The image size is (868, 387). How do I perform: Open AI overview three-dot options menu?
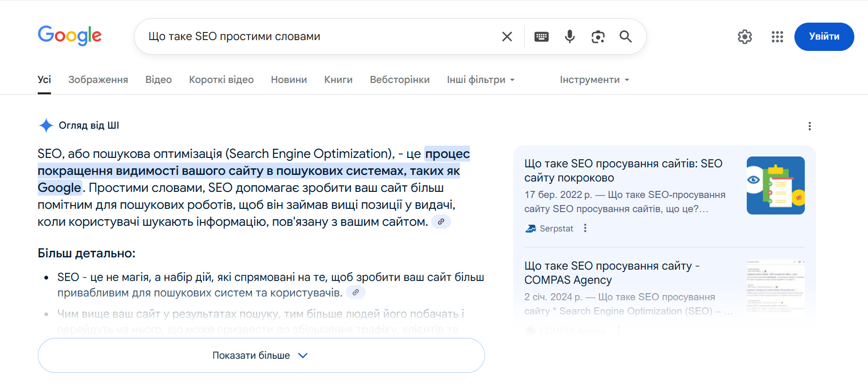(810, 126)
